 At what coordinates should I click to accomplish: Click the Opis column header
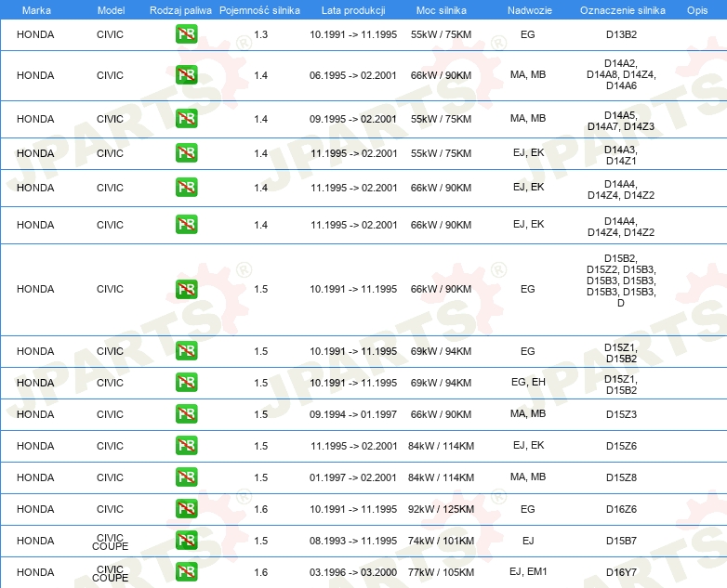(x=697, y=10)
